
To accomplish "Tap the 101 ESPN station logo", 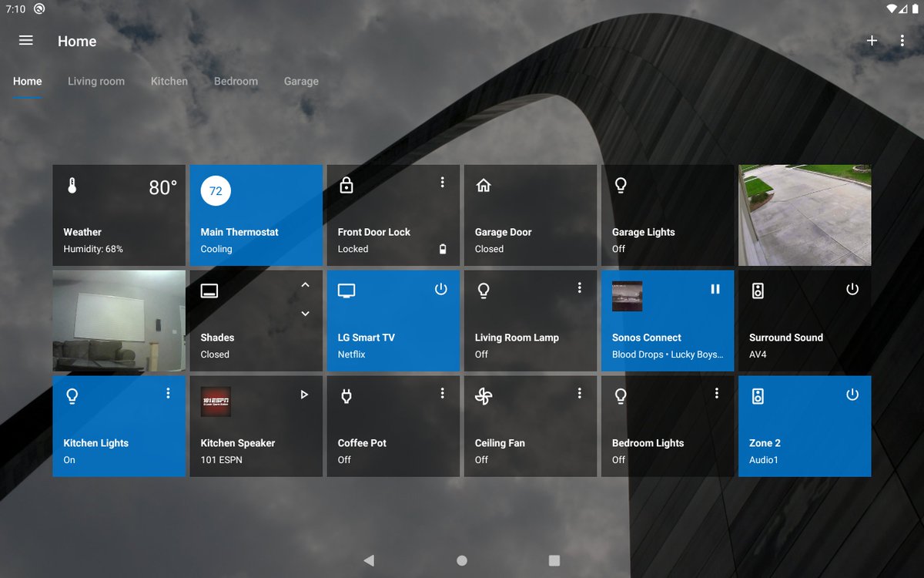I will 216,402.
